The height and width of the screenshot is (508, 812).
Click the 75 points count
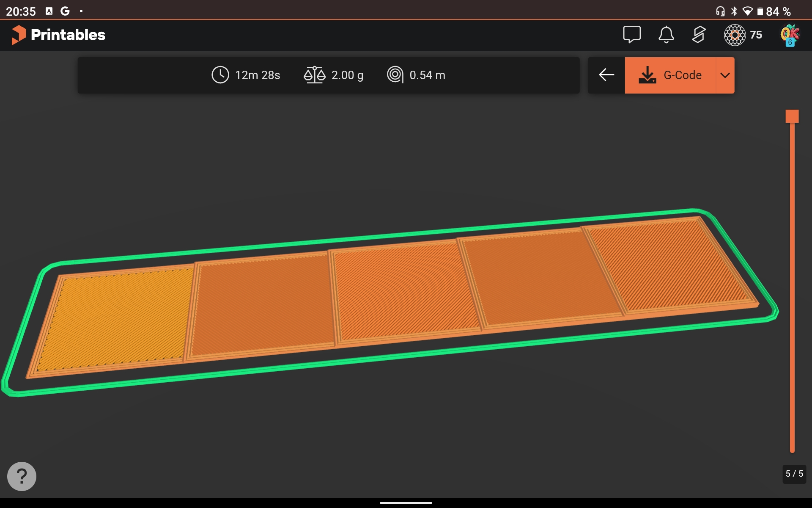pos(756,35)
